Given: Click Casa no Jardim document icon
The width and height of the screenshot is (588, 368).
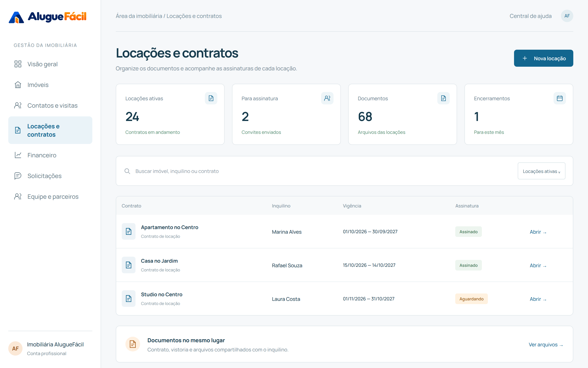Looking at the screenshot, I should click(x=129, y=265).
